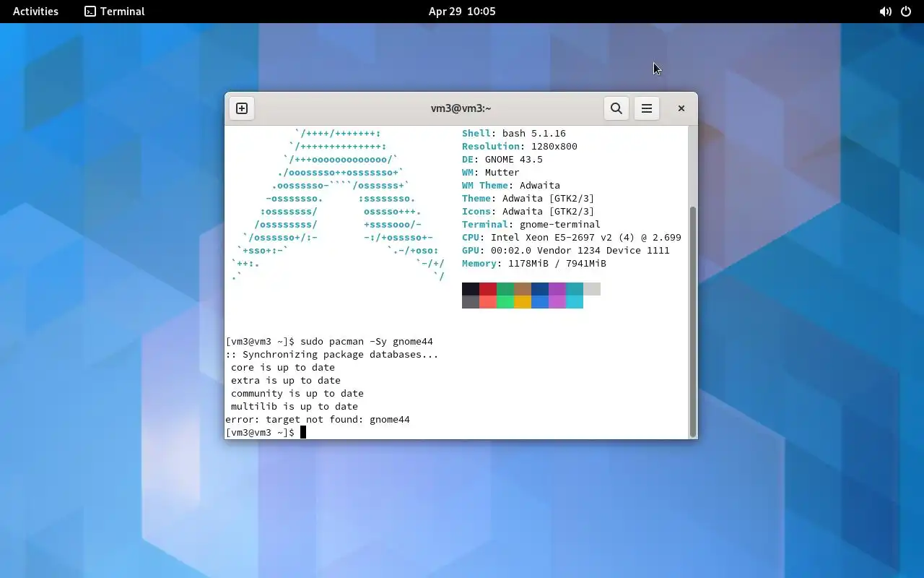Click 'error: target not found: gnome44' line
This screenshot has height=578, width=924.
318,420
